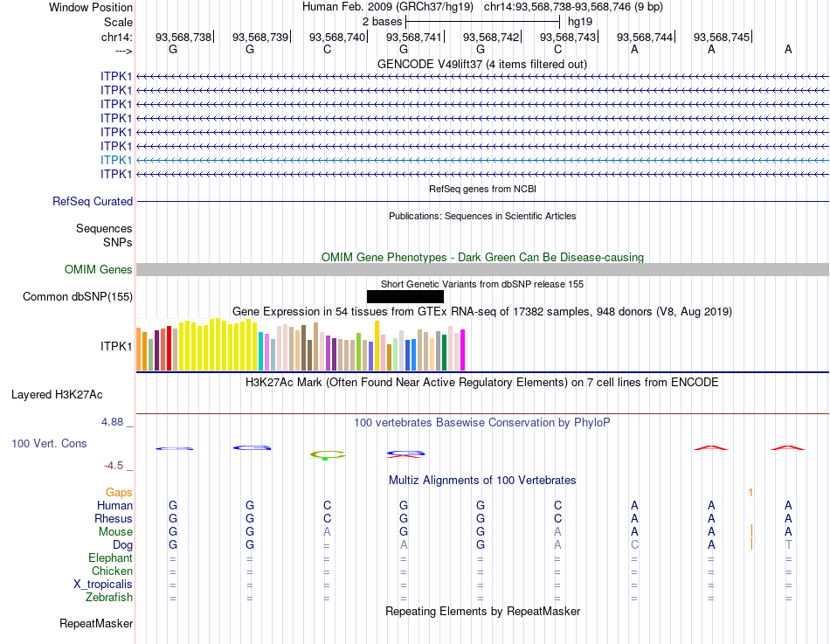The height and width of the screenshot is (644, 830).
Task: Click the Mouse alignment row label
Action: pos(115,532)
